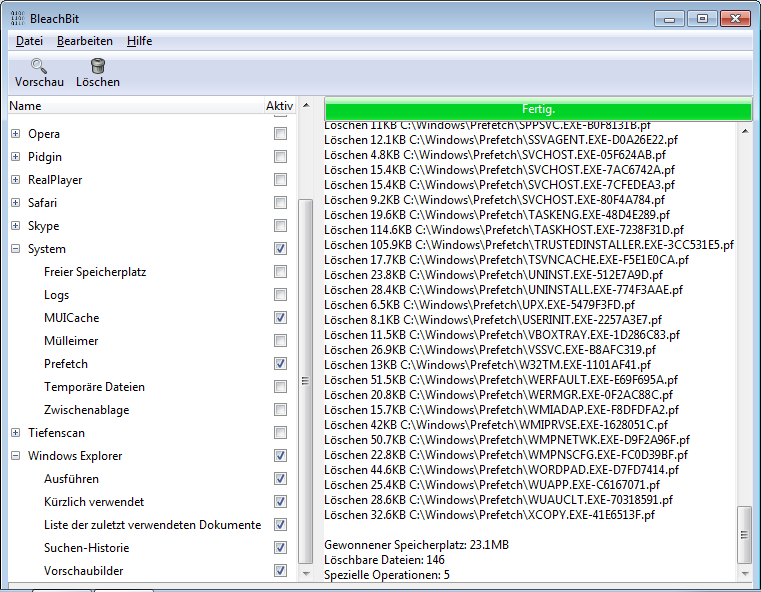This screenshot has height=592, width=761.
Task: Click the Vorschau magnifier icon
Action: tap(39, 66)
